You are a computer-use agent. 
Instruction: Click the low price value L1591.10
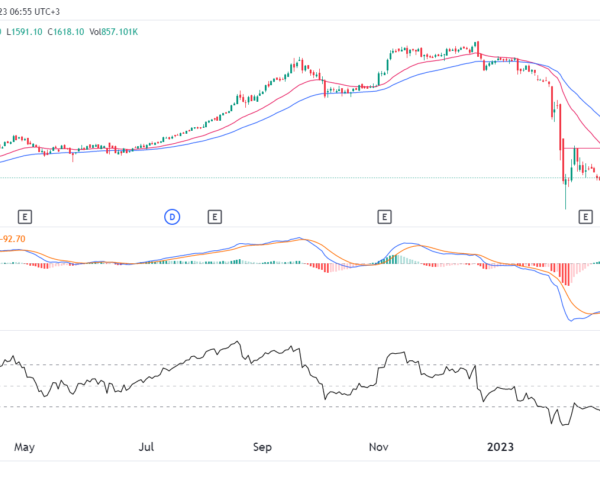tap(24, 32)
